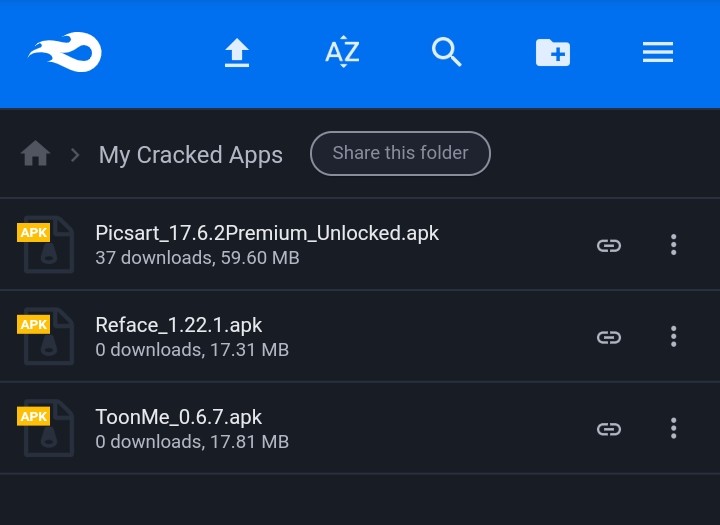Select the ToonMe apk file thumbnail
Screen dimensions: 720x525
click(45, 428)
